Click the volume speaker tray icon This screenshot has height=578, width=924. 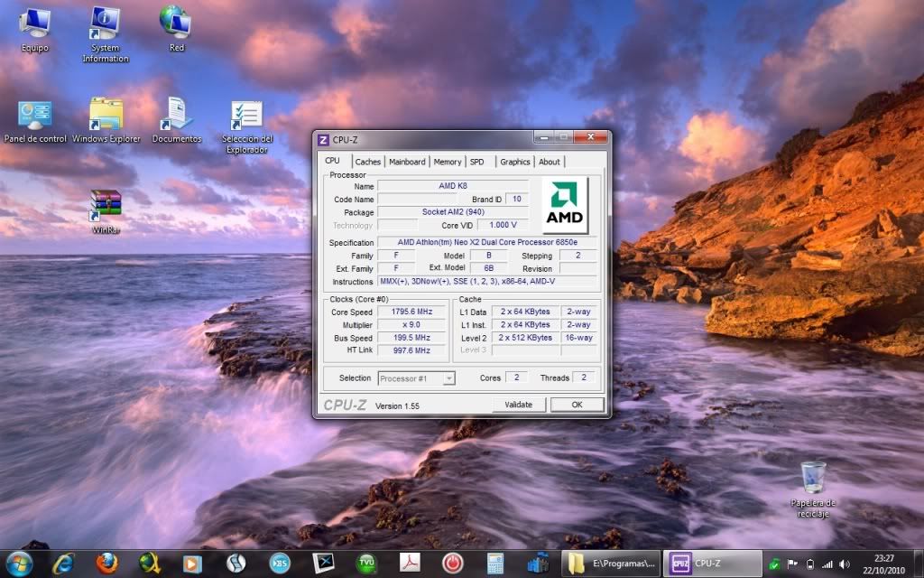click(x=845, y=564)
